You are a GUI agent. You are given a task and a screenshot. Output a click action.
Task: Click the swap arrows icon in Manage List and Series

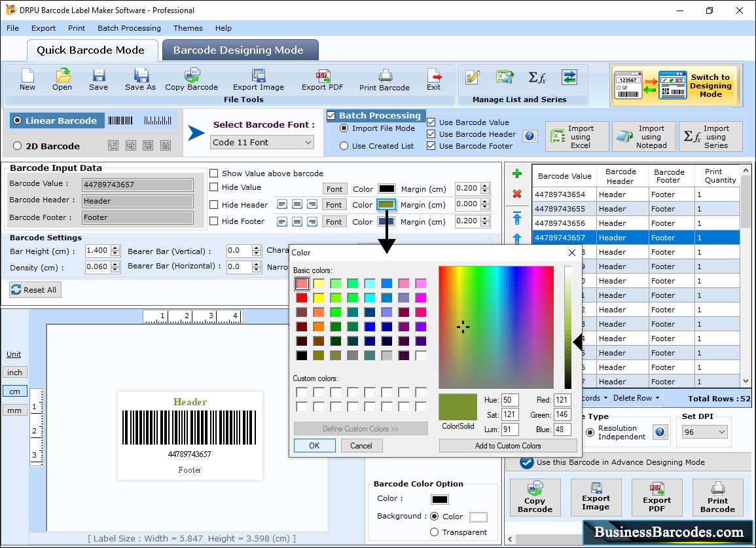pyautogui.click(x=569, y=77)
